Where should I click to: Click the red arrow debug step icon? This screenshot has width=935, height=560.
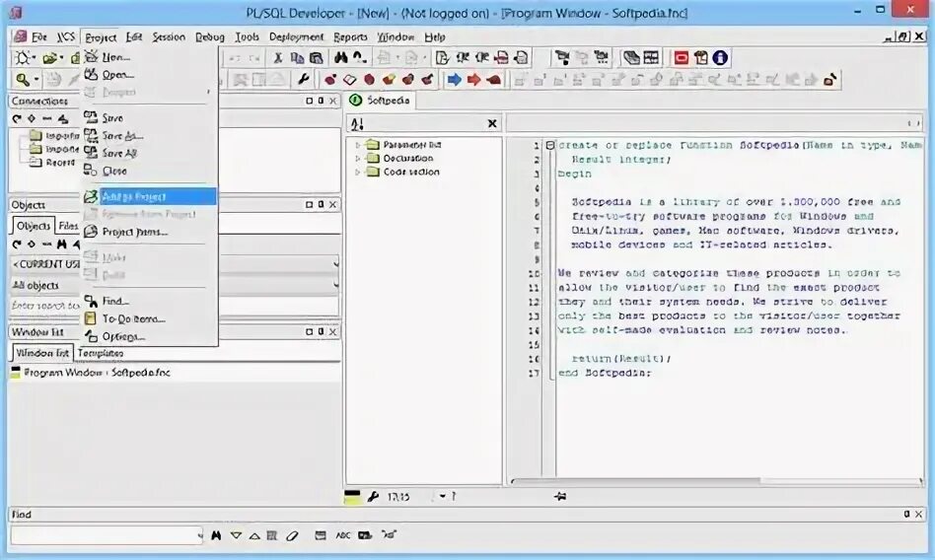474,79
